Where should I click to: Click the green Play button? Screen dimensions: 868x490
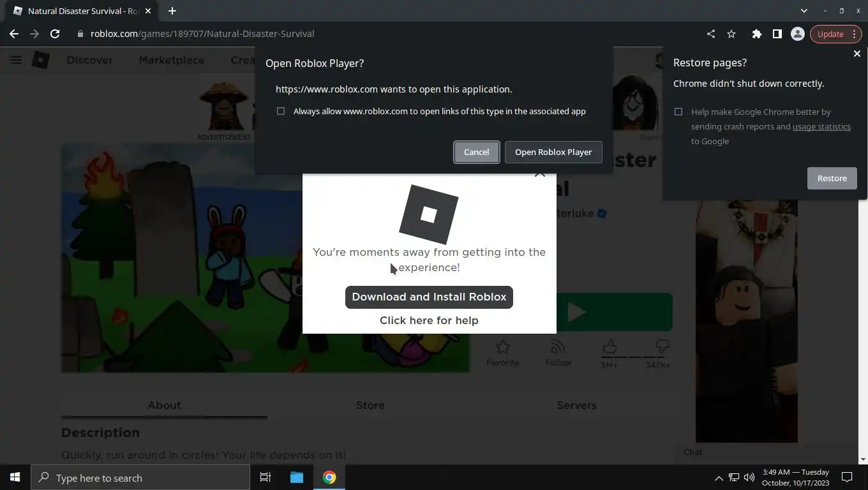coord(614,312)
